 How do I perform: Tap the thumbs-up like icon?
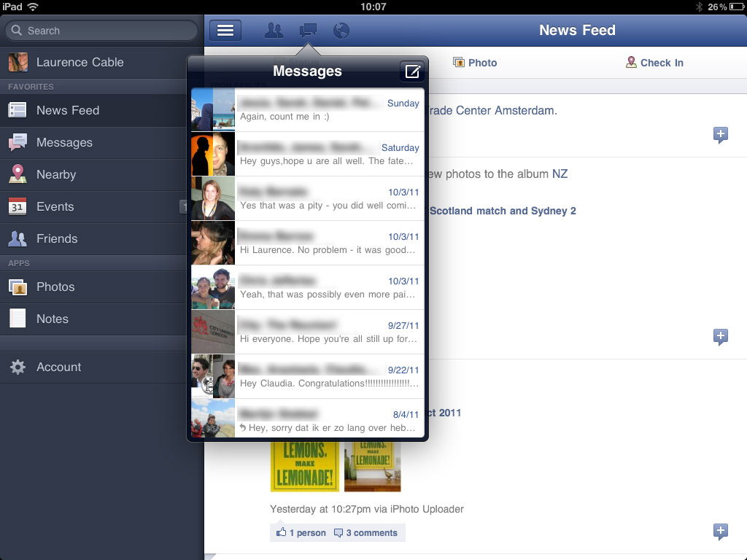coord(281,532)
